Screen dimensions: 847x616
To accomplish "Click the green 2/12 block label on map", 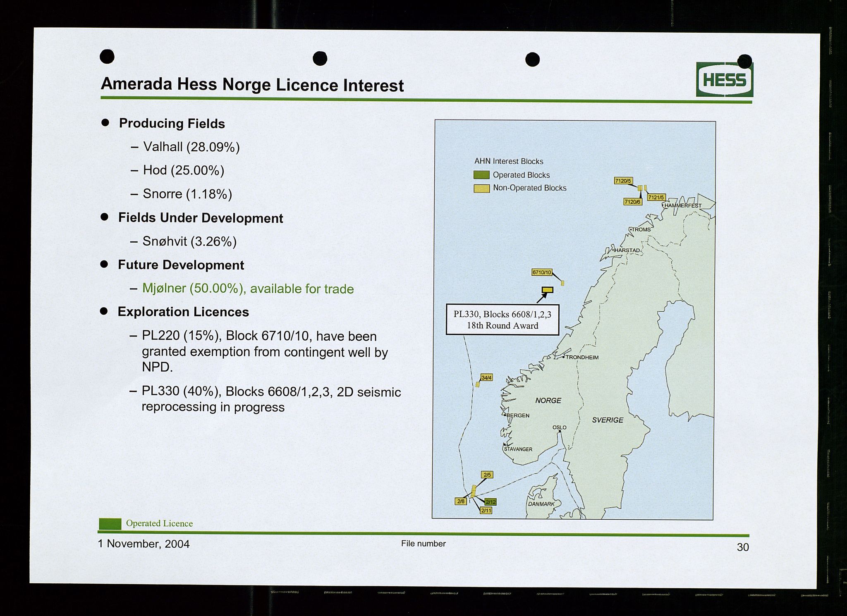I will click(490, 502).
